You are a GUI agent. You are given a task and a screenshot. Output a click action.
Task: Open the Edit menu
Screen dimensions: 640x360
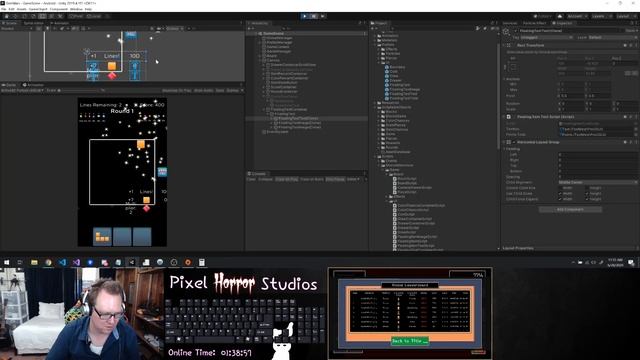(11, 9)
